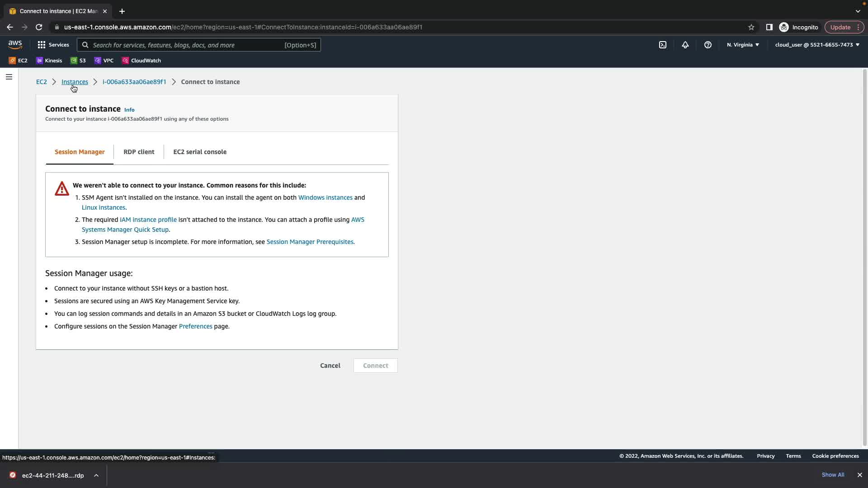The height and width of the screenshot is (488, 868).
Task: Open the Preferences link for Session Manager
Action: (195, 326)
